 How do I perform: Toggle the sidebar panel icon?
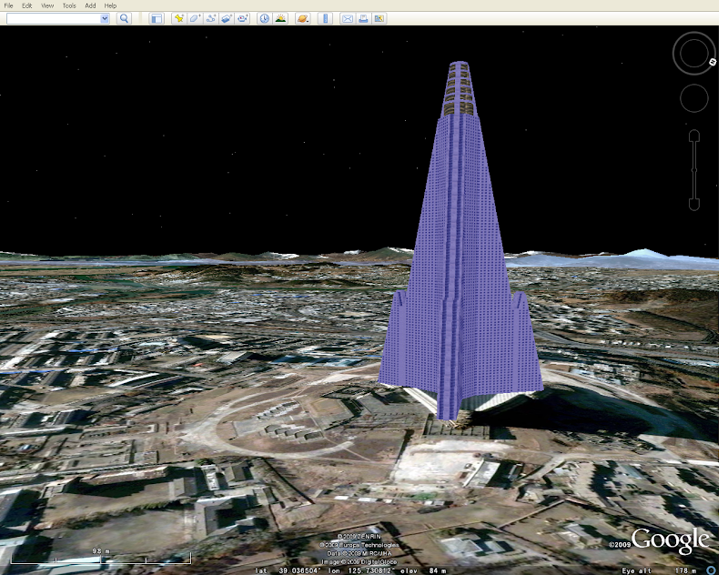[157, 18]
